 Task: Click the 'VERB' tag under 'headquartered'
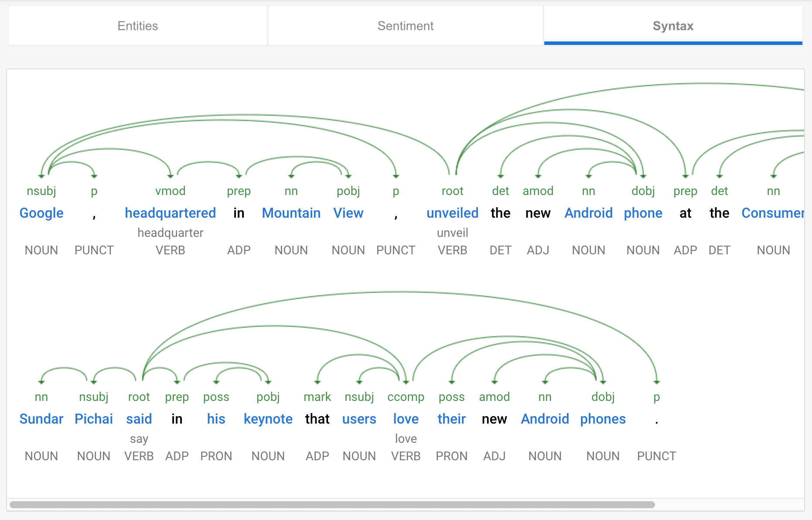coord(170,250)
